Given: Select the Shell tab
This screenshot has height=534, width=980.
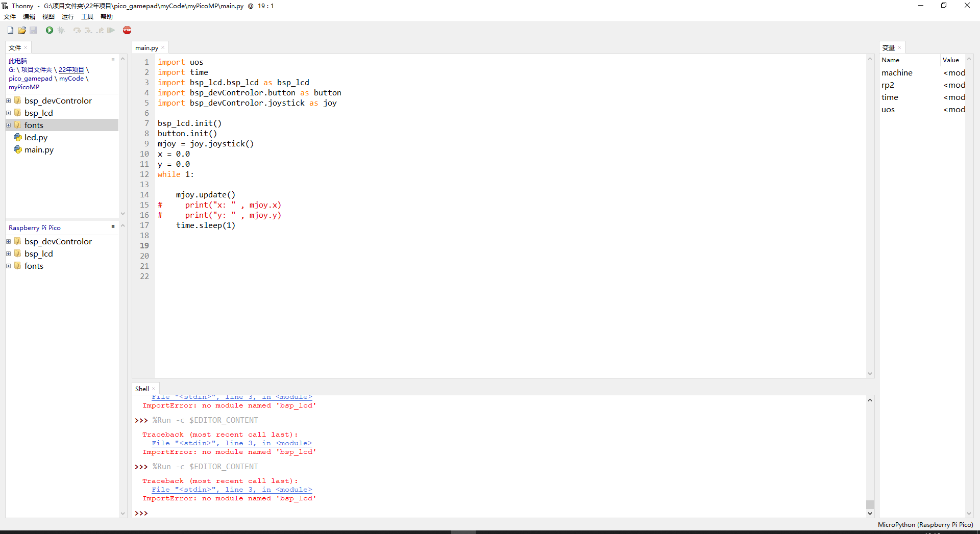Looking at the screenshot, I should (142, 389).
